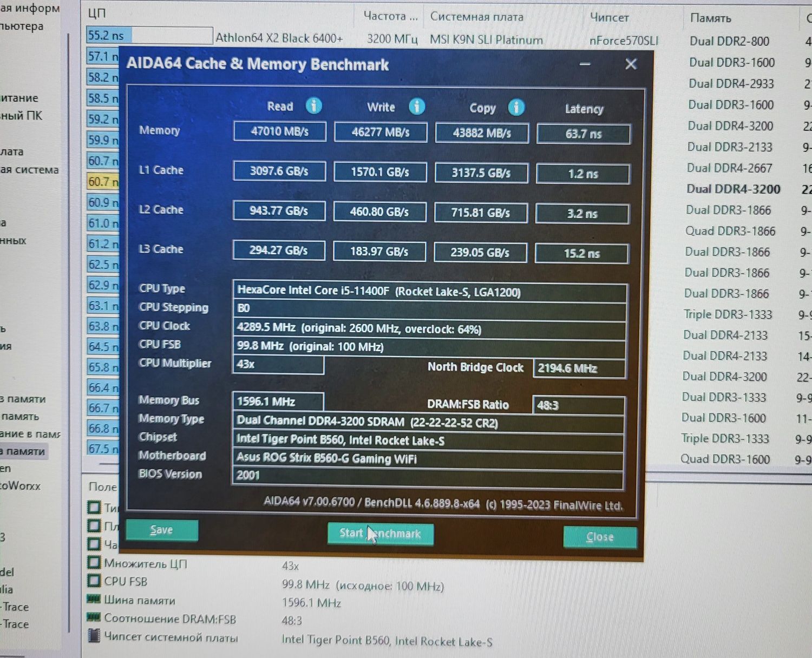Screen dimensions: 812x658
Task: Click the 43x multiplier detail value
Action: pos(291,566)
